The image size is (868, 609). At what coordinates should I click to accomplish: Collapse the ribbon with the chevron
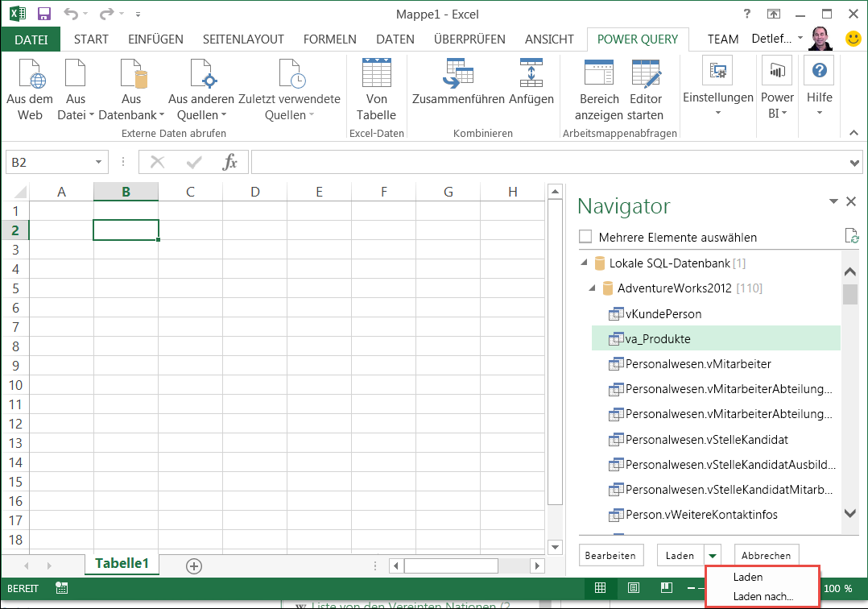[x=854, y=133]
